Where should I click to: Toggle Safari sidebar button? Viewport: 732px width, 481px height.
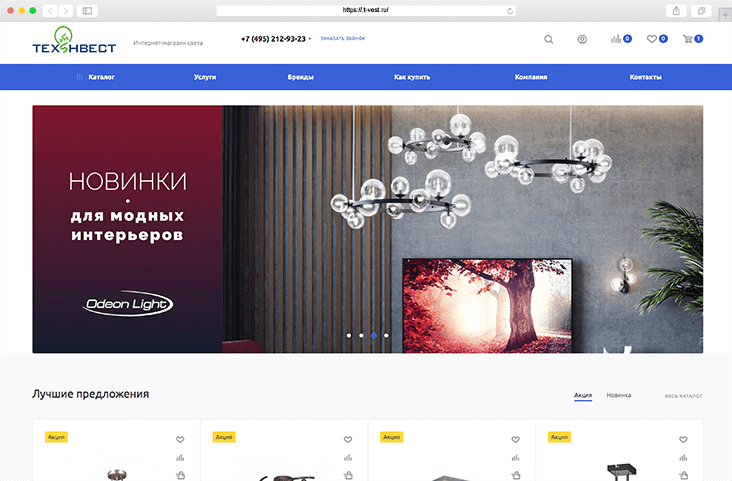pos(87,10)
